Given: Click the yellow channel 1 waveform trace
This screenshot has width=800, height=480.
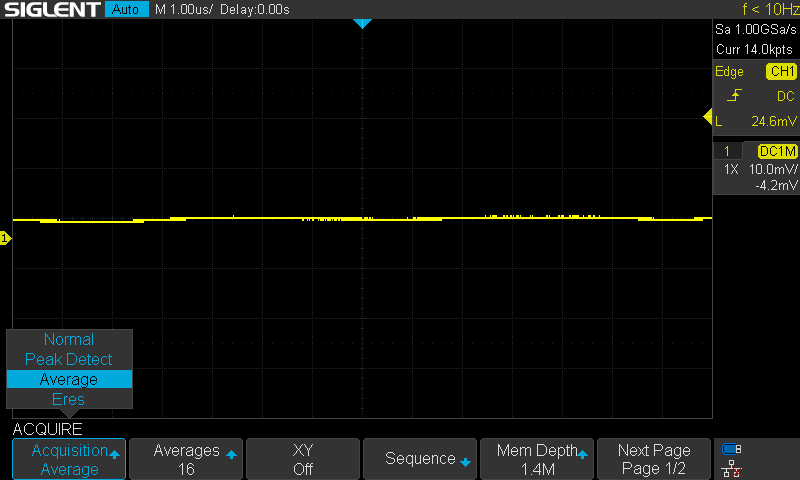Looking at the screenshot, I should point(250,217).
